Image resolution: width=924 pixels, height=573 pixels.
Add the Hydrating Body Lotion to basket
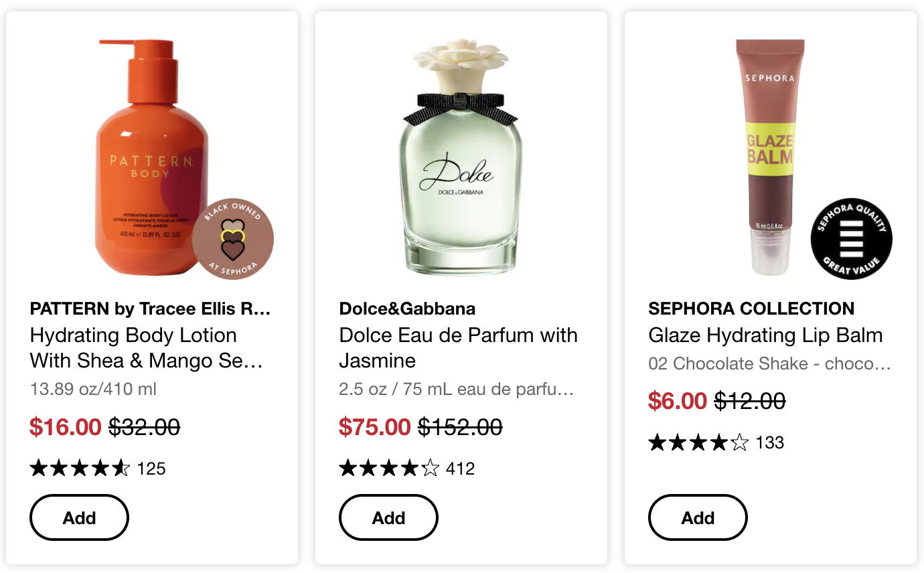coord(79,517)
